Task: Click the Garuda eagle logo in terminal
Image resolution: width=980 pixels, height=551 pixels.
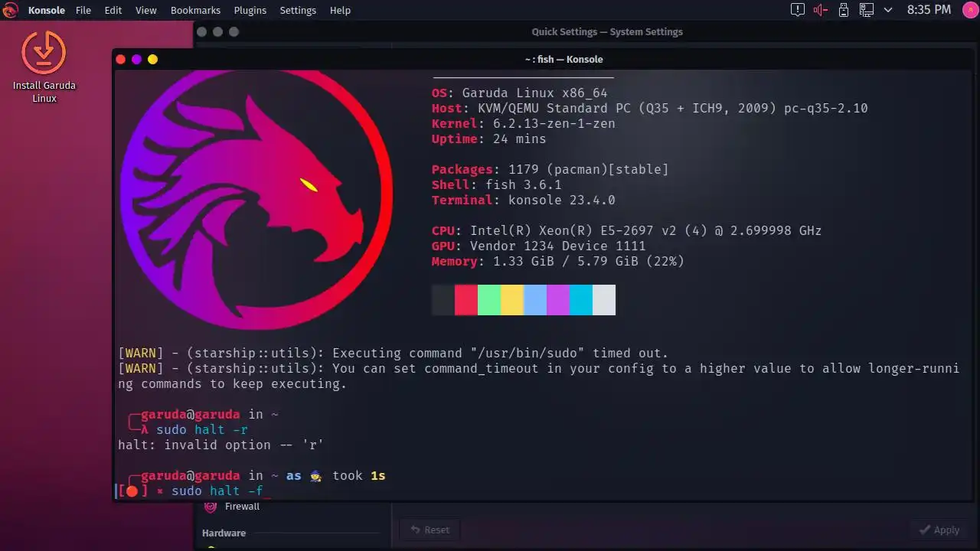Action: [256, 199]
